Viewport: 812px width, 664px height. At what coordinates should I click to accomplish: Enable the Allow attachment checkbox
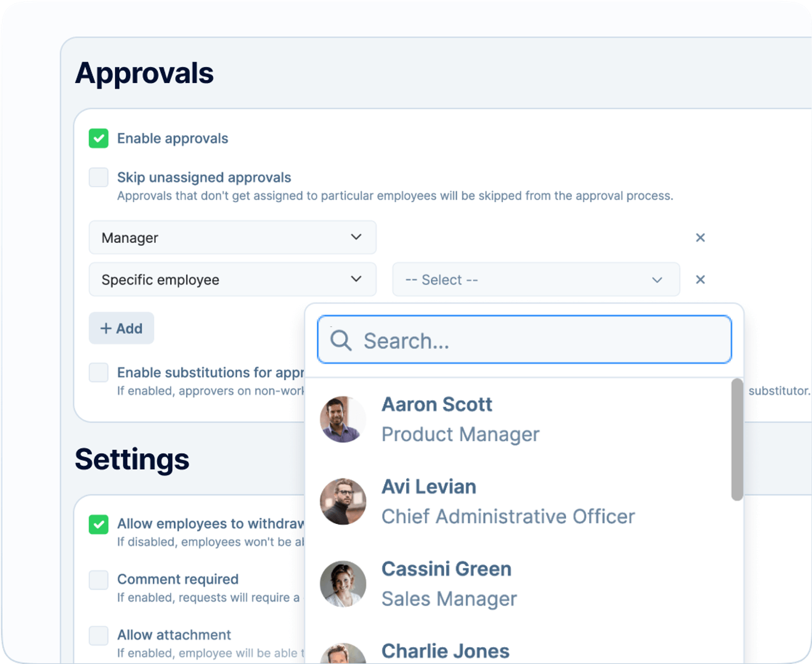point(98,635)
